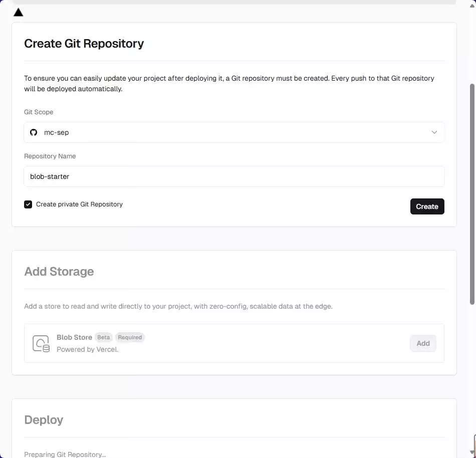Expand the Git Scope chevron arrow
This screenshot has height=458, width=476.
click(434, 132)
